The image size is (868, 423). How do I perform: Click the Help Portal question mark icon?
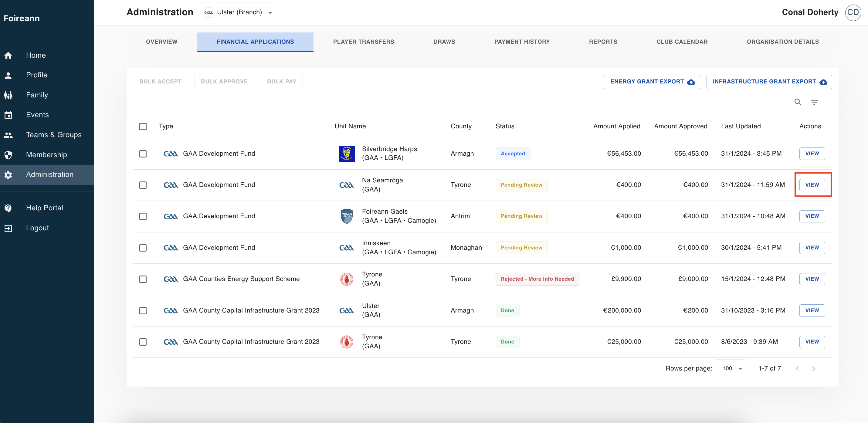[8, 208]
